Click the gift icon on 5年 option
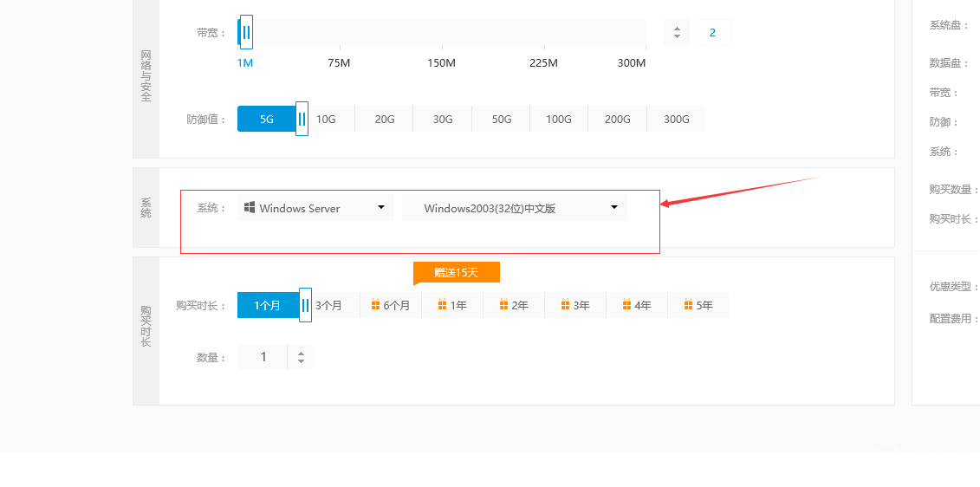980x487 pixels. tap(688, 305)
